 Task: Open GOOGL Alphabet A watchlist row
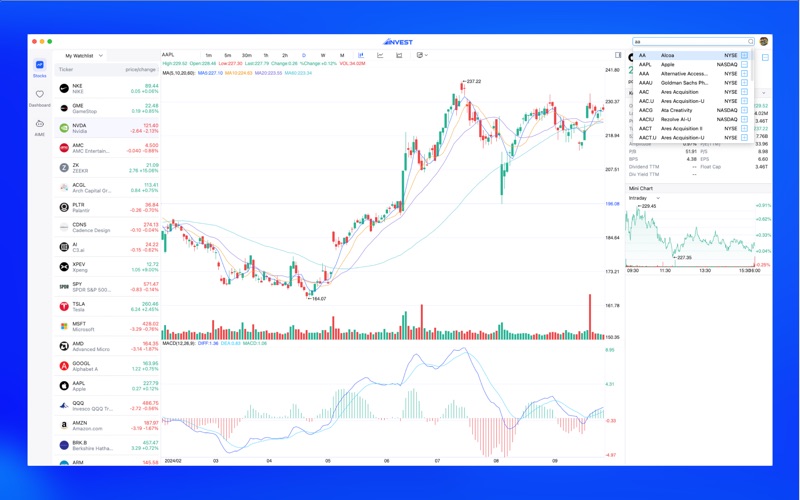coord(107,366)
